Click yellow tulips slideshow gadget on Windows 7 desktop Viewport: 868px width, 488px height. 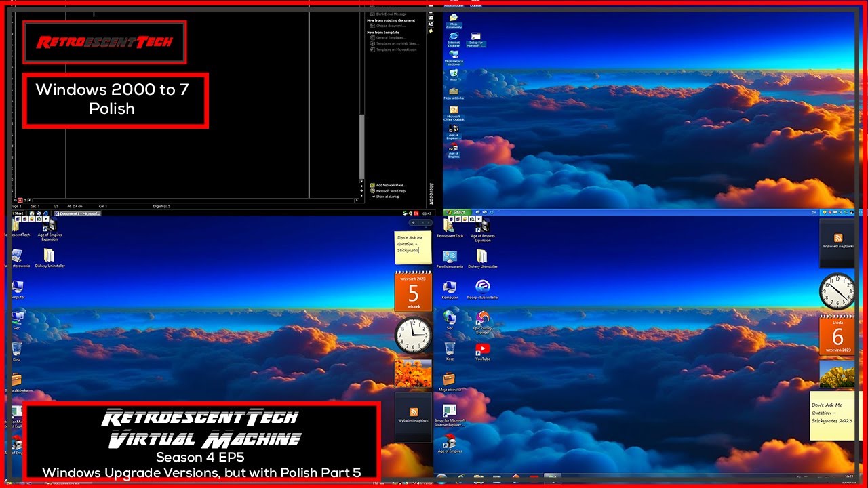[837, 373]
